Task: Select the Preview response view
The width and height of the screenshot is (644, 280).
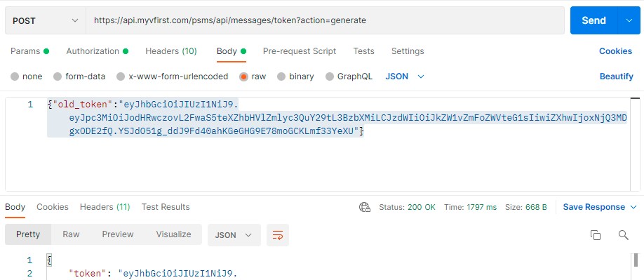Action: [x=118, y=234]
